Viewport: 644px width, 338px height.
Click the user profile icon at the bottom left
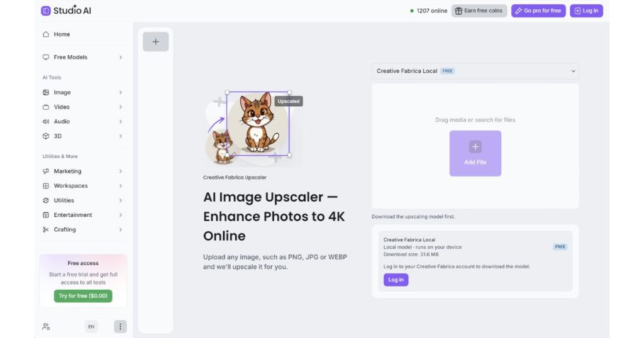click(x=46, y=327)
